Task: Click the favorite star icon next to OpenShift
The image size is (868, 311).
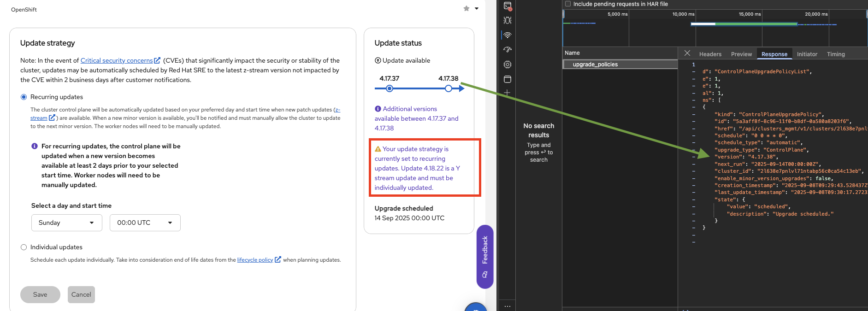Action: coord(466,8)
